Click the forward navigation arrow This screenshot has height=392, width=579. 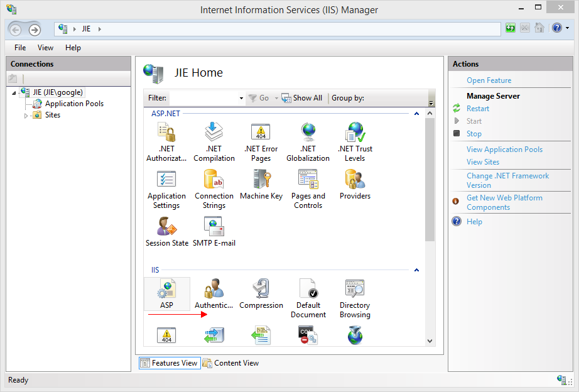pyautogui.click(x=35, y=30)
